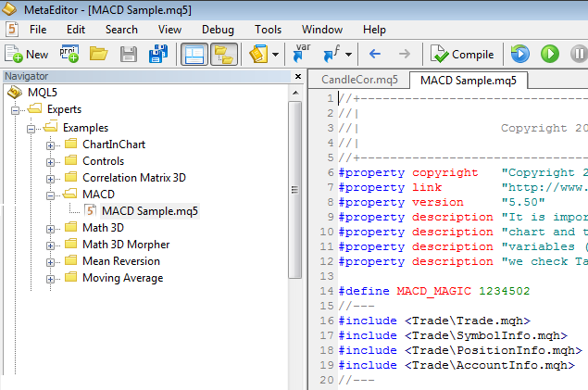The width and height of the screenshot is (588, 390).
Task: Expand the Controls folder
Action: pos(50,162)
